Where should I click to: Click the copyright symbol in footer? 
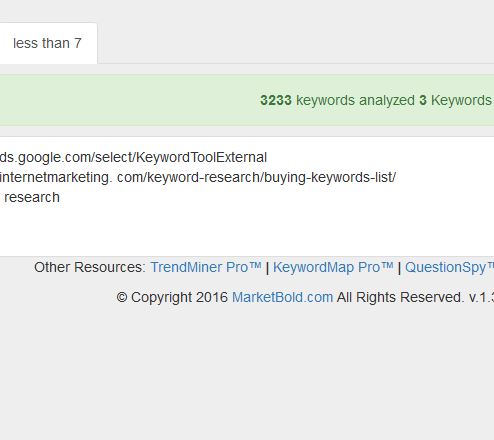[122, 297]
